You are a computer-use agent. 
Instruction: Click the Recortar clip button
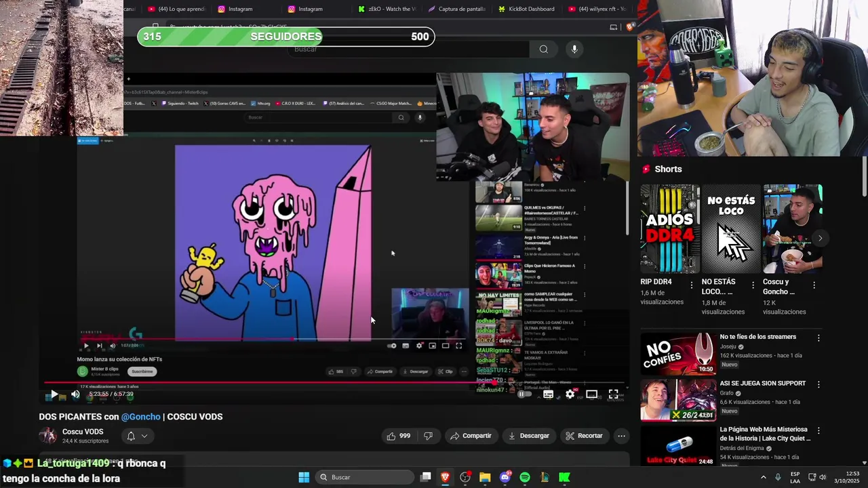tap(584, 436)
